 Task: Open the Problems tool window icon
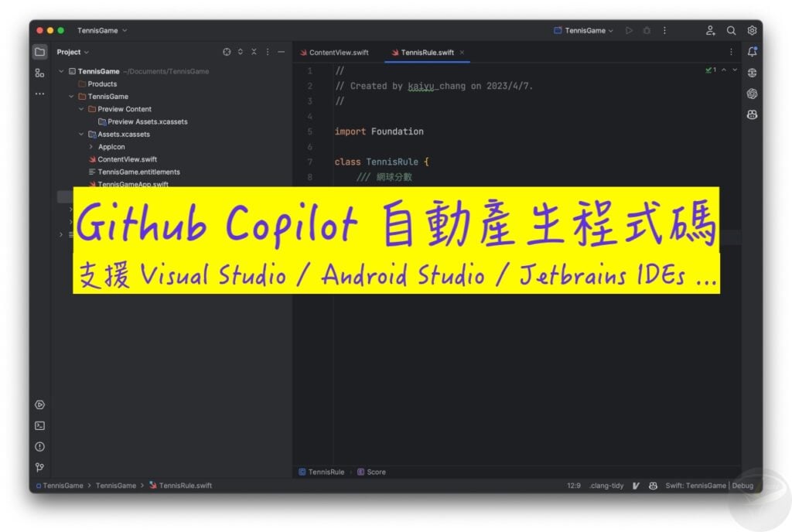(39, 446)
